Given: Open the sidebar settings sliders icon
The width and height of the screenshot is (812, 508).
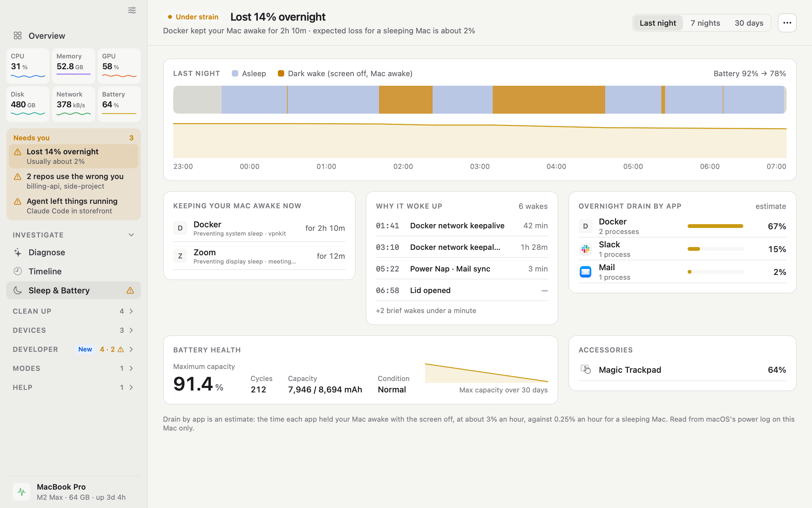Looking at the screenshot, I should (132, 10).
